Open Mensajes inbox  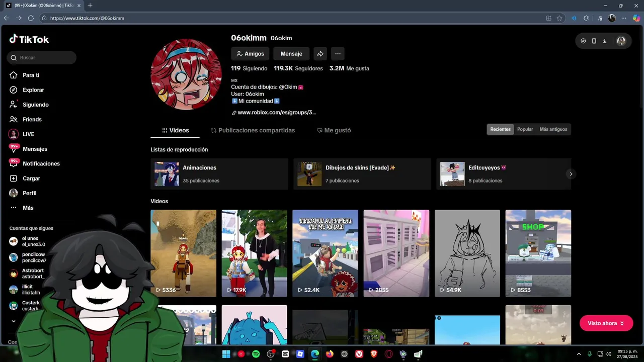coord(28,149)
